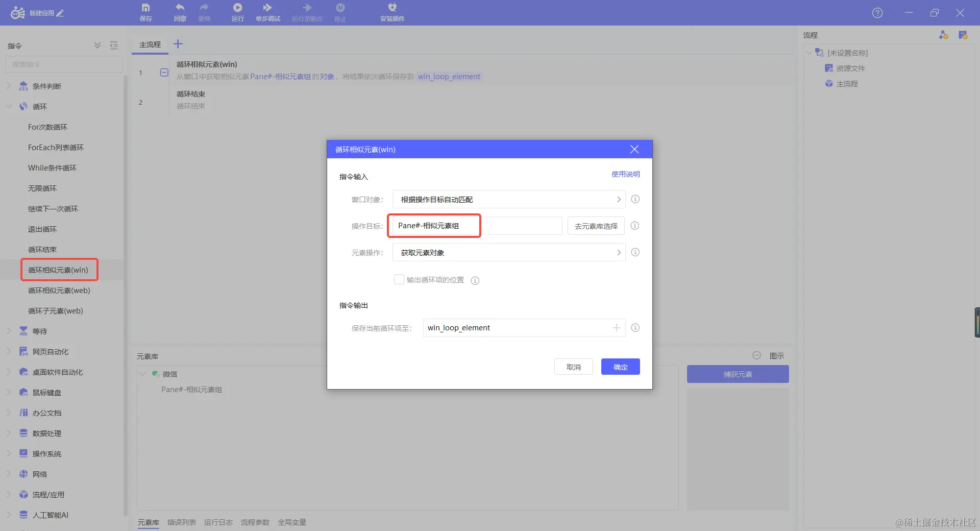Click info icon beside 操作目标

point(635,226)
